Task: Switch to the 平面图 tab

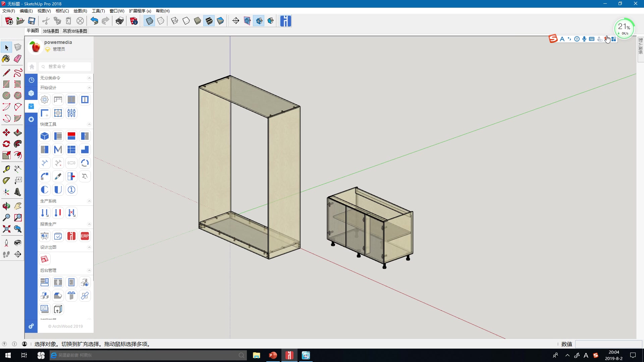Action: point(33,31)
